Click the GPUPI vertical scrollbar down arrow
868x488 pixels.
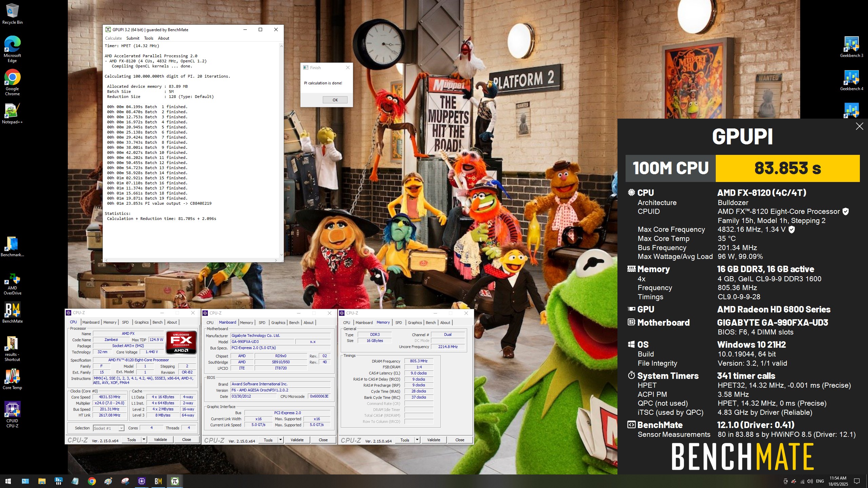point(281,255)
